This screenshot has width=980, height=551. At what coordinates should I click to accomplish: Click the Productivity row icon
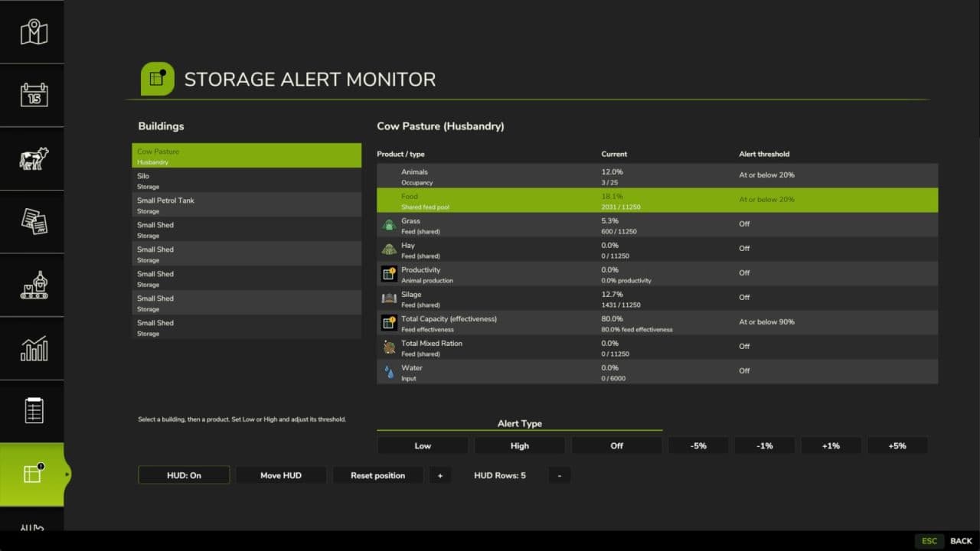(389, 273)
